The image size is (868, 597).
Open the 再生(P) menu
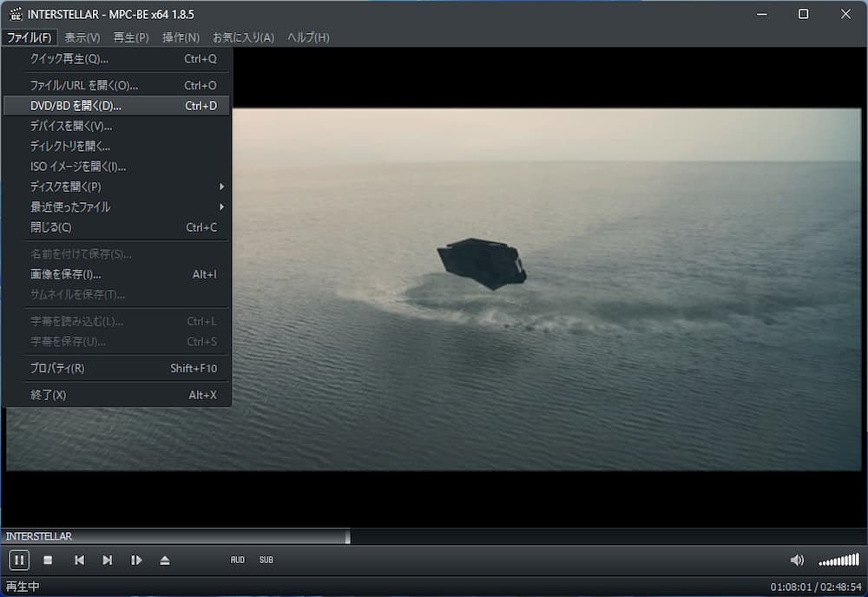(131, 37)
